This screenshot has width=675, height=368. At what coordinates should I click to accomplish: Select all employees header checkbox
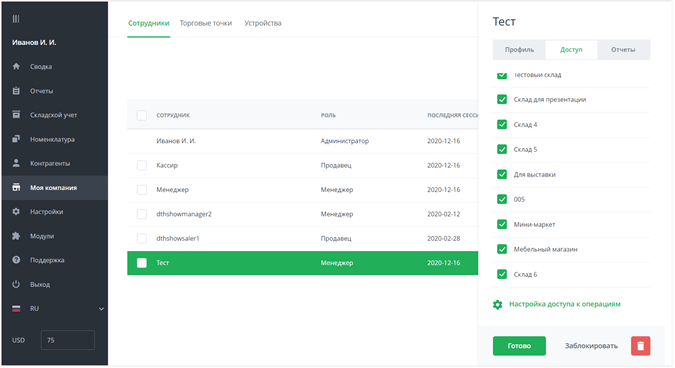click(142, 115)
